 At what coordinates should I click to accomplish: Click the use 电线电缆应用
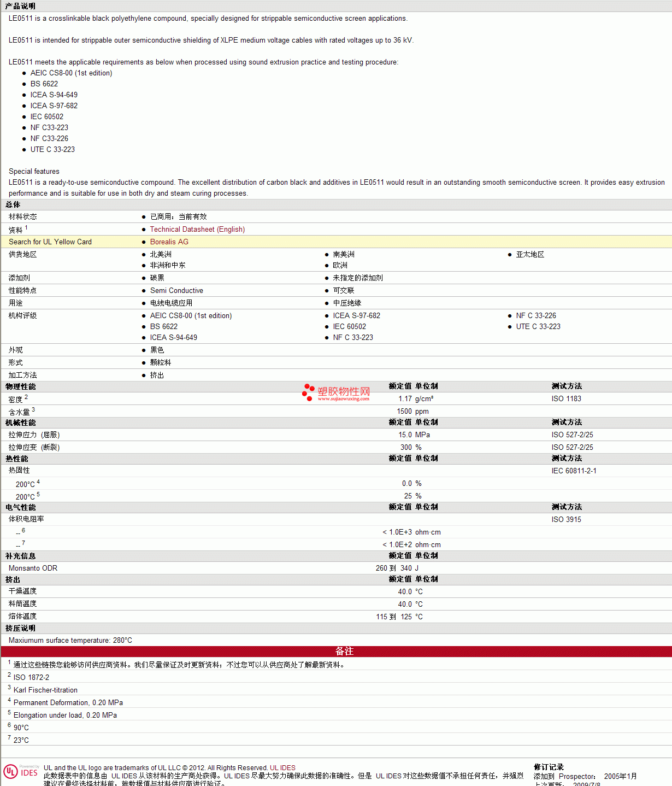171,303
